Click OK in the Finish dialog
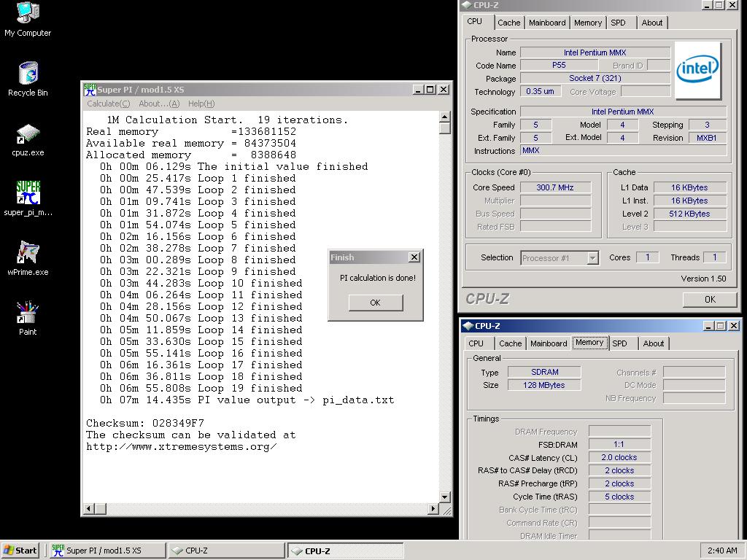The width and height of the screenshot is (747, 560). (376, 303)
